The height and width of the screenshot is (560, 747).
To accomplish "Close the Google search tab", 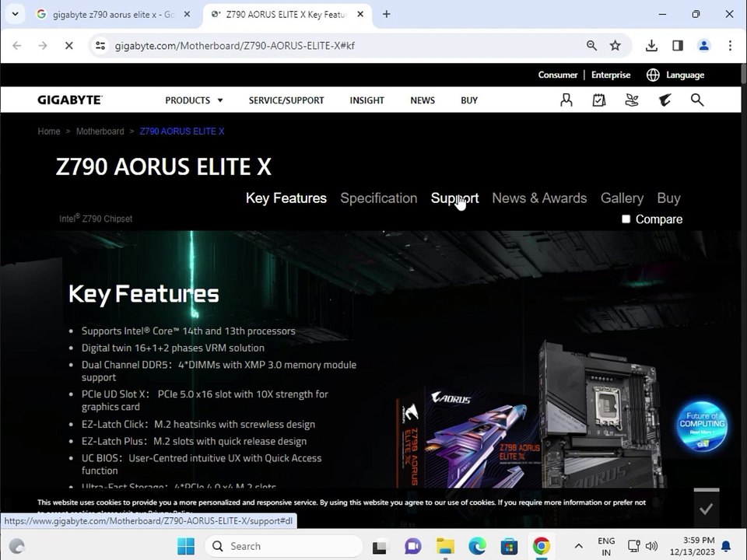I will tap(188, 14).
